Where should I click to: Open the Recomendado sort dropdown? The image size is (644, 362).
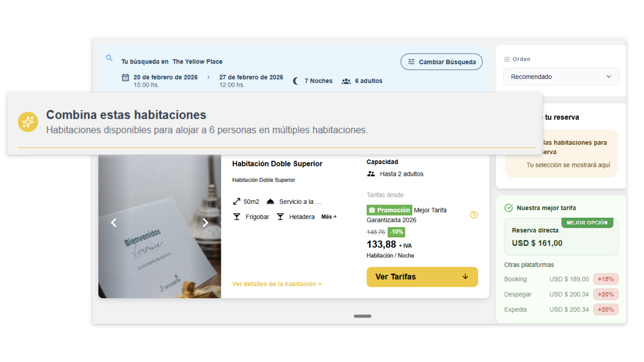tap(561, 77)
